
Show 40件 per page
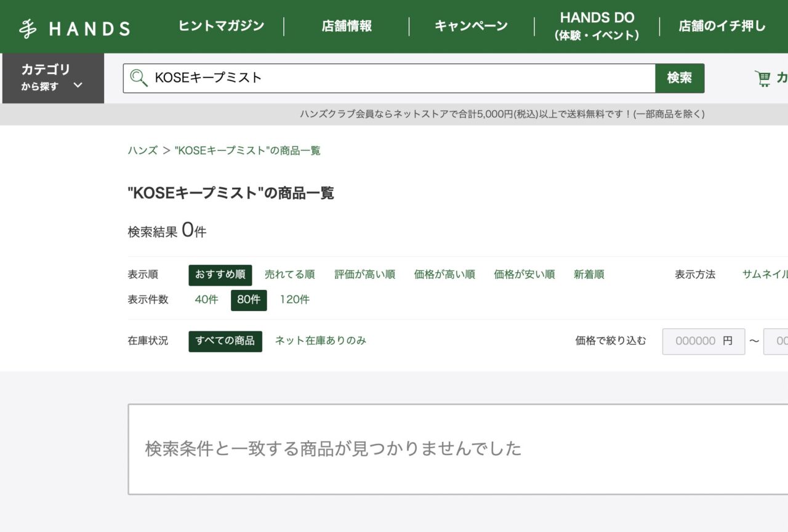[206, 300]
